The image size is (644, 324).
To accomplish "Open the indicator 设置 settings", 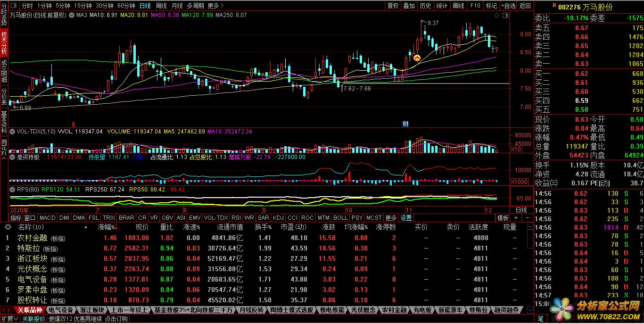I will 406,218.
